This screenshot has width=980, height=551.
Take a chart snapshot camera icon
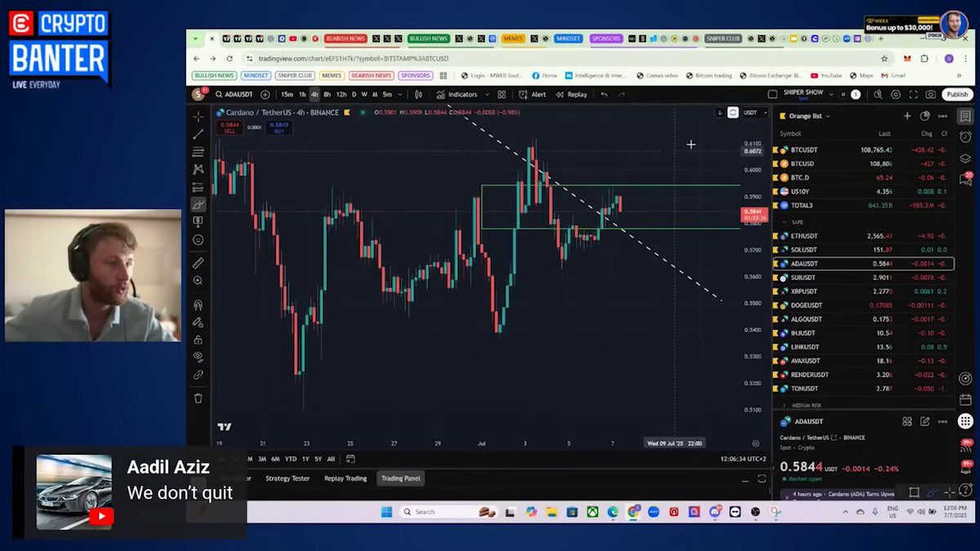pyautogui.click(x=930, y=95)
